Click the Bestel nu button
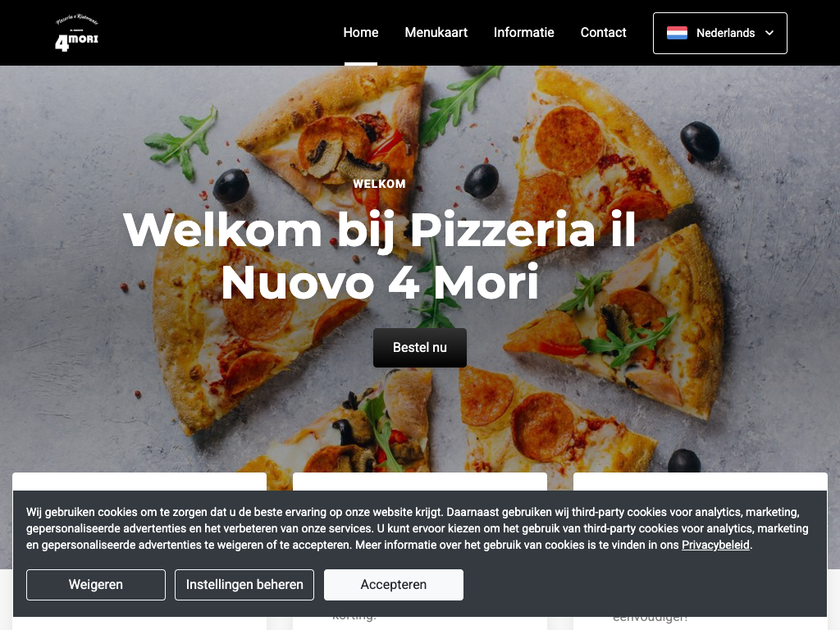The image size is (840, 630). 420,348
